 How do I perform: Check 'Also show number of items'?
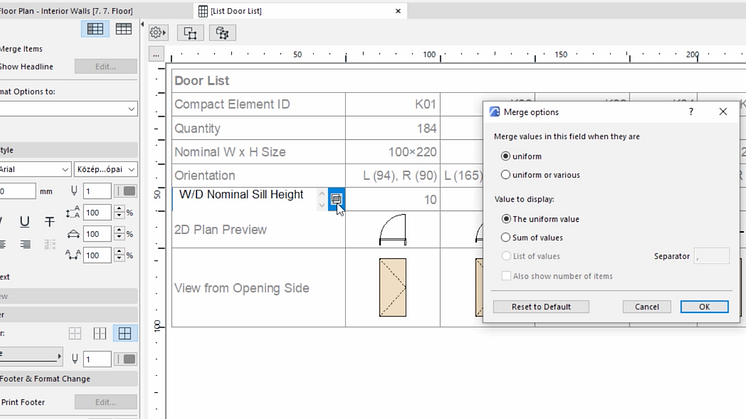506,276
